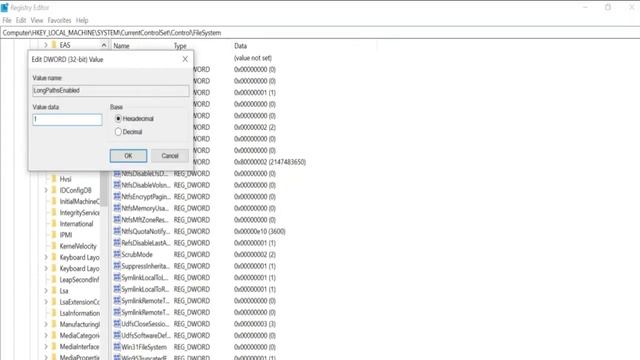Viewport: 640px width, 360px height.
Task: Open the View menu
Action: point(37,20)
